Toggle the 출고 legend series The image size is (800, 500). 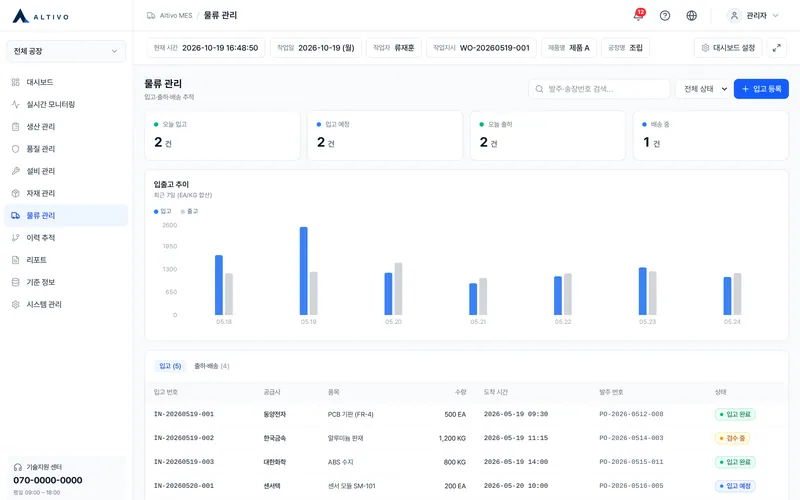tap(189, 211)
